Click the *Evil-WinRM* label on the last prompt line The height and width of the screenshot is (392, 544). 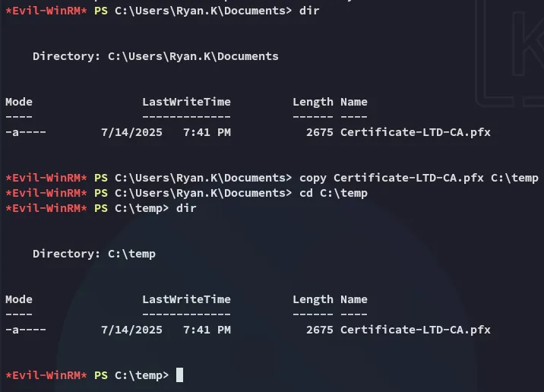(x=46, y=375)
